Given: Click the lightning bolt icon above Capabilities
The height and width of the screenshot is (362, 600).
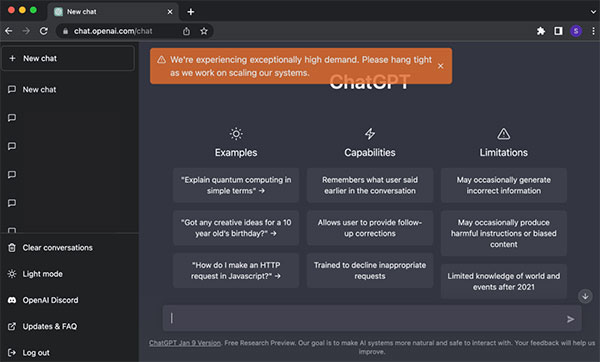Looking at the screenshot, I should 370,134.
